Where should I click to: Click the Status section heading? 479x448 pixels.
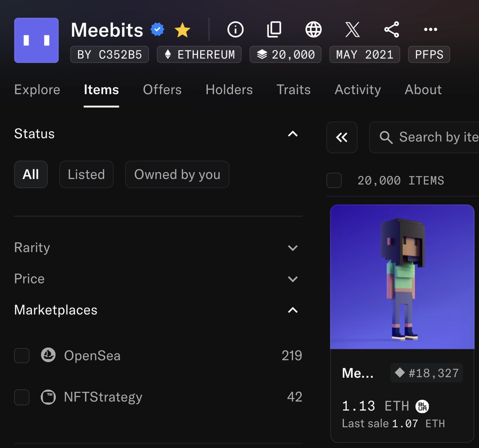click(34, 133)
